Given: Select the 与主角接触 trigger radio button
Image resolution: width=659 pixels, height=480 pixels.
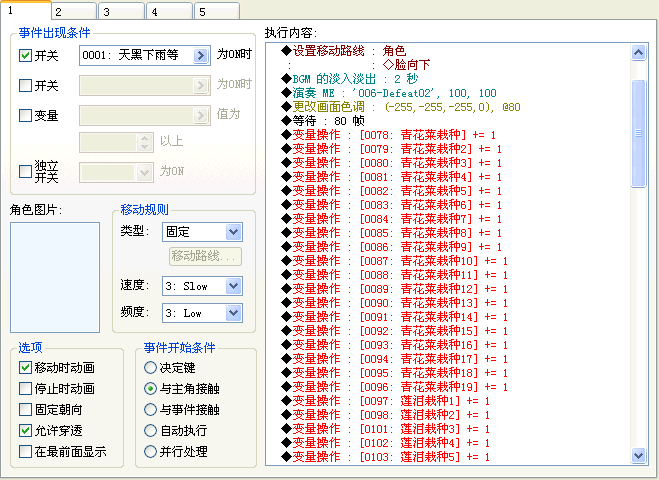Looking at the screenshot, I should (150, 388).
